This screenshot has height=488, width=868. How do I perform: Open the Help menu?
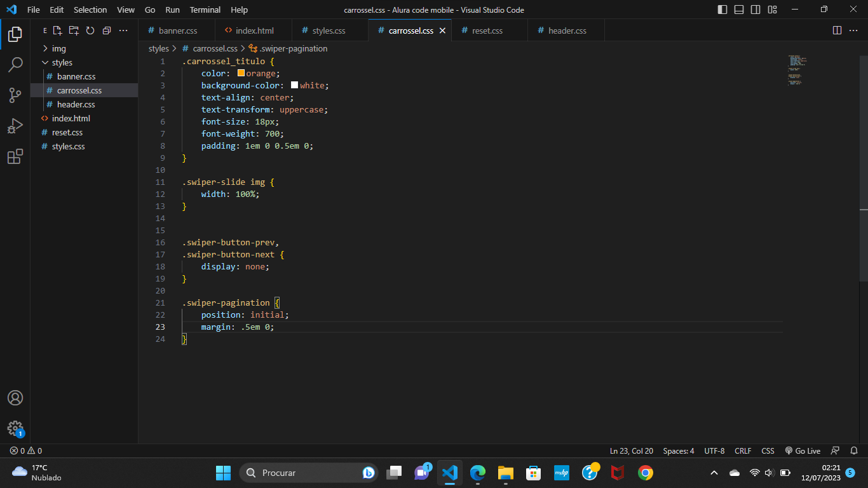(x=240, y=10)
